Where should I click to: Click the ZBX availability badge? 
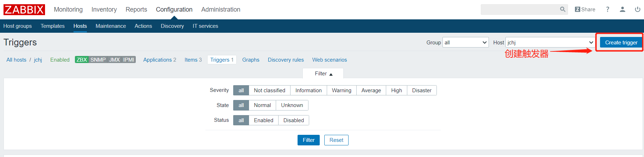pos(82,60)
